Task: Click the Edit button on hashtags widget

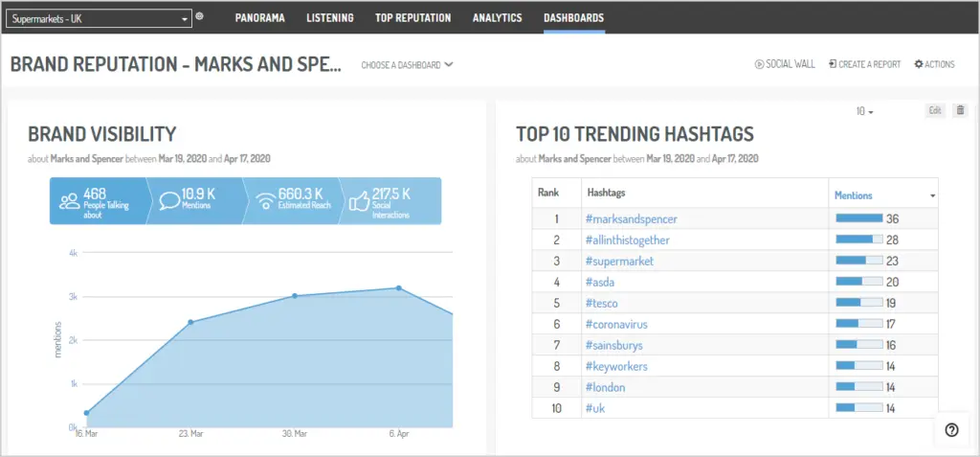Action: tap(935, 110)
